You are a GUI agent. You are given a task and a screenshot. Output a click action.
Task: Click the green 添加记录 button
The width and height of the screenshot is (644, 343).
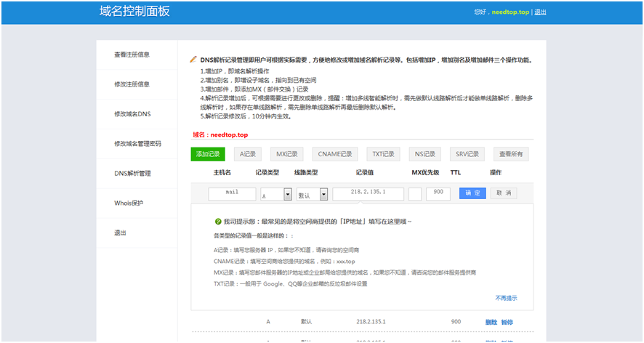(x=208, y=154)
